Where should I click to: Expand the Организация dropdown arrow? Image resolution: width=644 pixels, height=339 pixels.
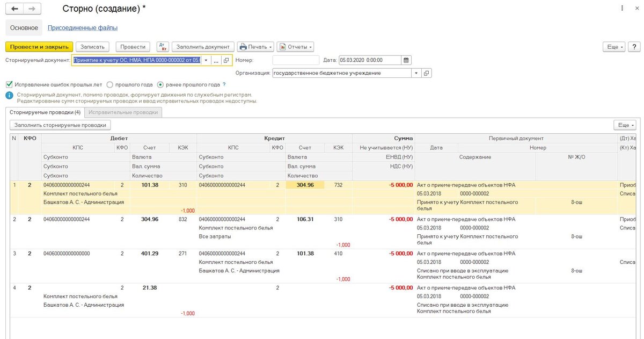pyautogui.click(x=416, y=73)
